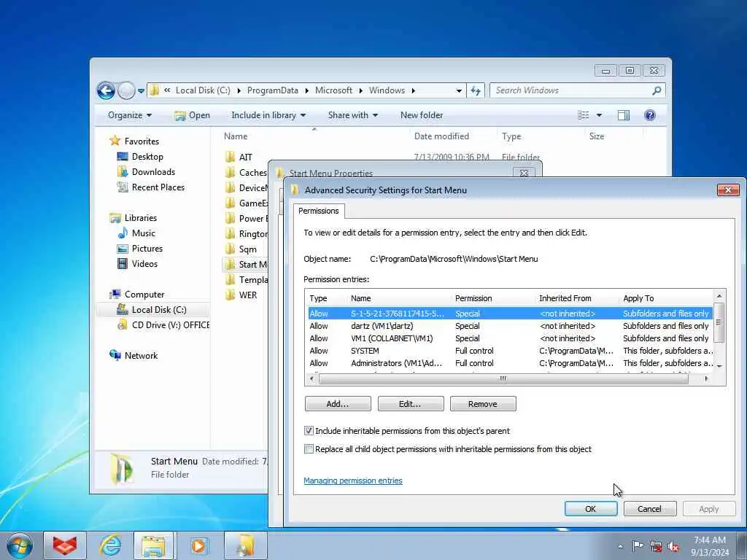Select the Videos library
747x560 pixels.
pos(144,264)
